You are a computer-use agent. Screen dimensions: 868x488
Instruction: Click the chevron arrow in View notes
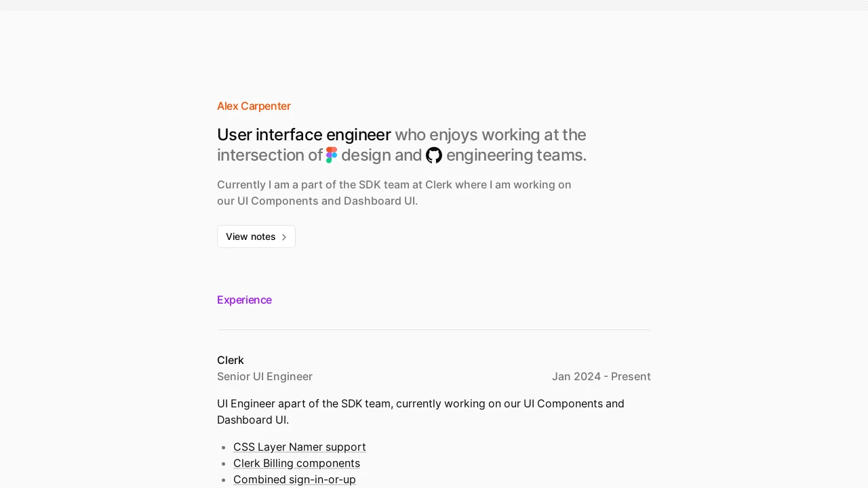coord(284,237)
